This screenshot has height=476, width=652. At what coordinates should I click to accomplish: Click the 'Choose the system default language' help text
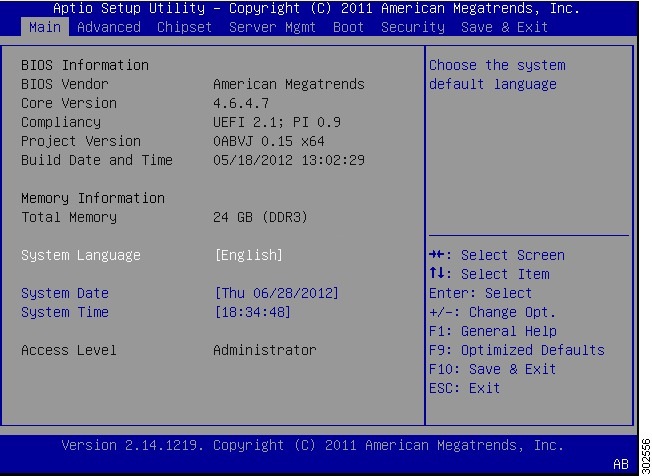pos(497,75)
